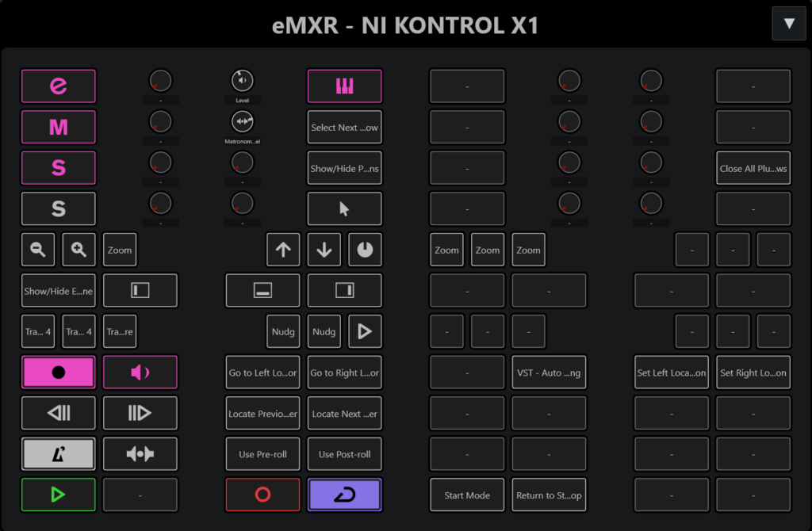Image resolution: width=812 pixels, height=531 pixels.
Task: Click the Show/Hide P...ns button
Action: click(344, 168)
